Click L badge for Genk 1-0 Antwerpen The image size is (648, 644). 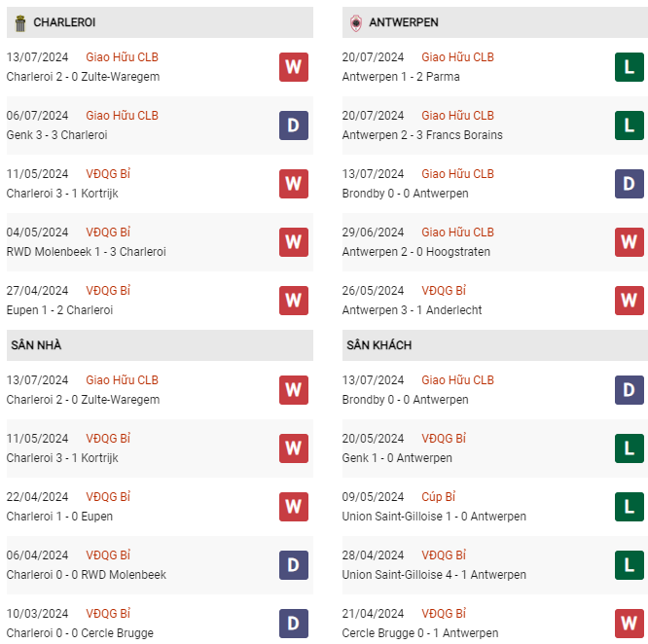point(629,448)
